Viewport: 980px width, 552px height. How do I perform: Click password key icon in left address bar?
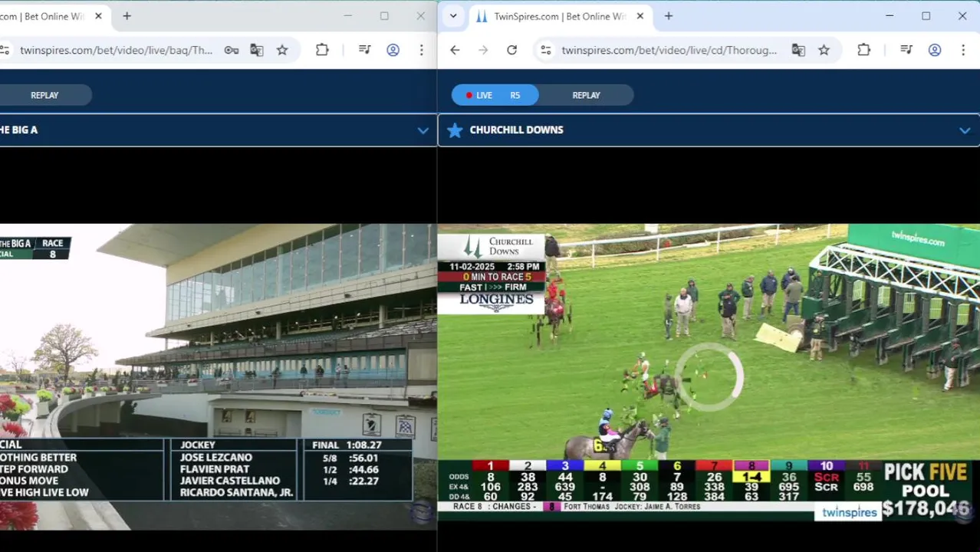click(x=231, y=51)
